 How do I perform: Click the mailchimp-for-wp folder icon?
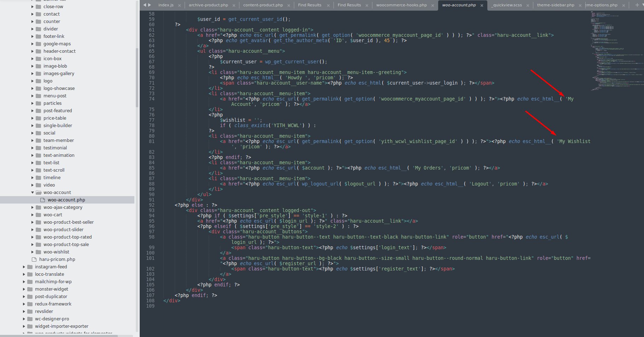(x=30, y=281)
